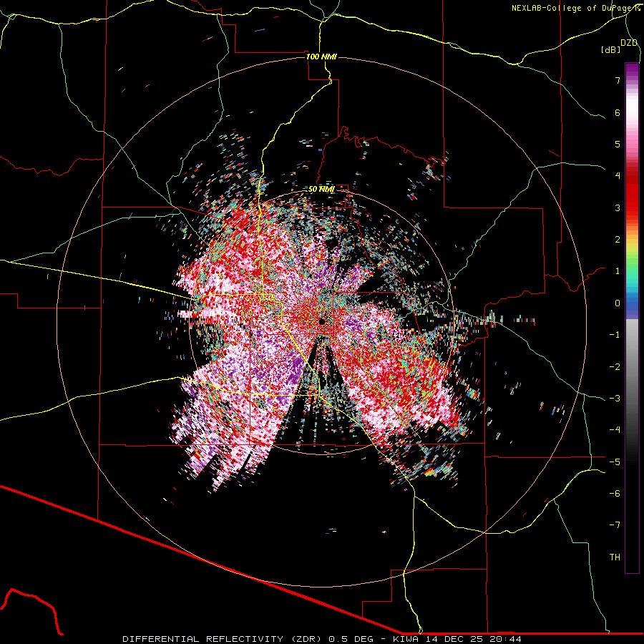Click the -6 value on color scale
The height and width of the screenshot is (644, 644).
pyautogui.click(x=615, y=493)
